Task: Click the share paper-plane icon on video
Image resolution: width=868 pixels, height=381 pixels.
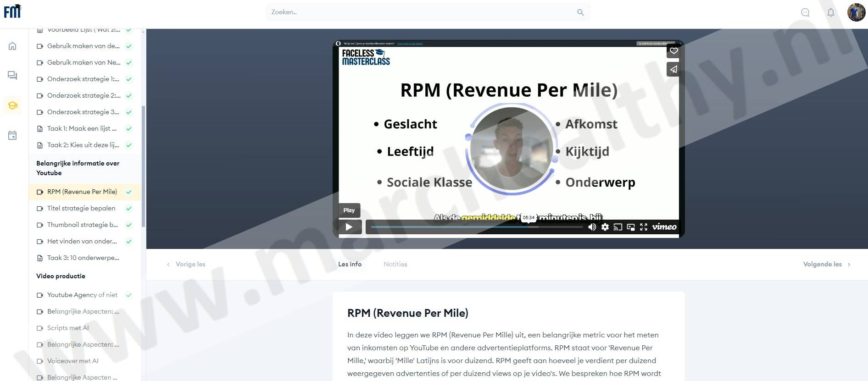Action: [x=673, y=70]
